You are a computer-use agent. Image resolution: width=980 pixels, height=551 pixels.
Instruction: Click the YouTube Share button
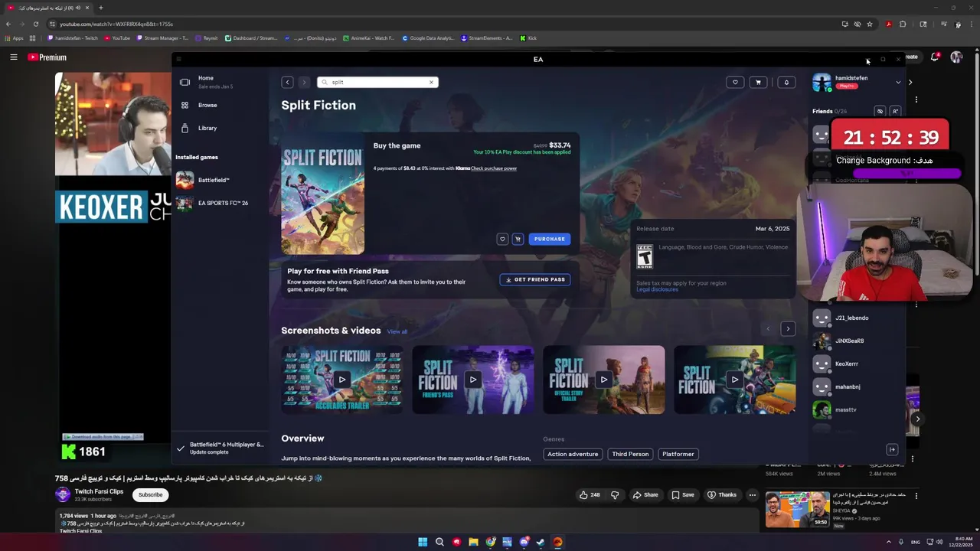tap(645, 495)
